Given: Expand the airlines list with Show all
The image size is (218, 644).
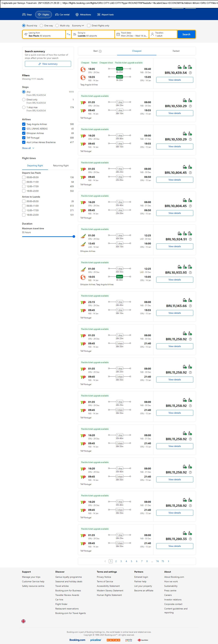Looking at the screenshot, I should pyautogui.click(x=28, y=148).
